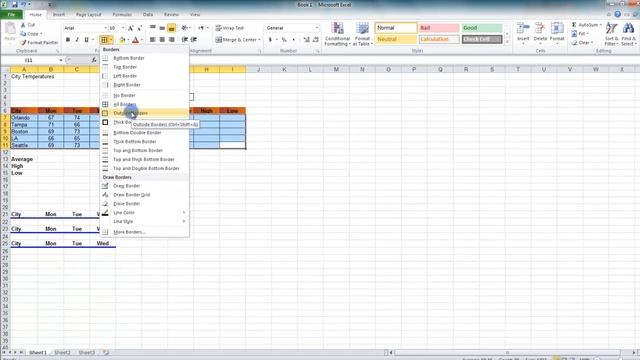Open More Borders dialog
Image resolution: width=640 pixels, height=360 pixels.
coord(144,232)
